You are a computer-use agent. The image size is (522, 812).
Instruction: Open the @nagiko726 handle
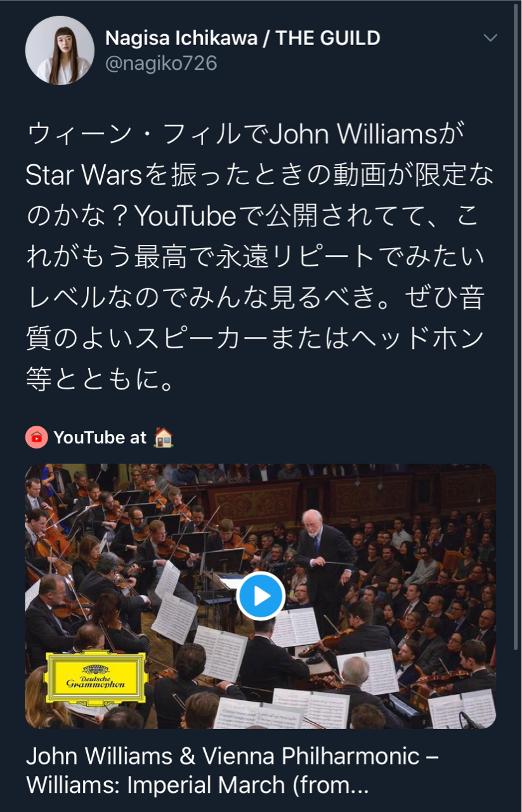tap(161, 63)
